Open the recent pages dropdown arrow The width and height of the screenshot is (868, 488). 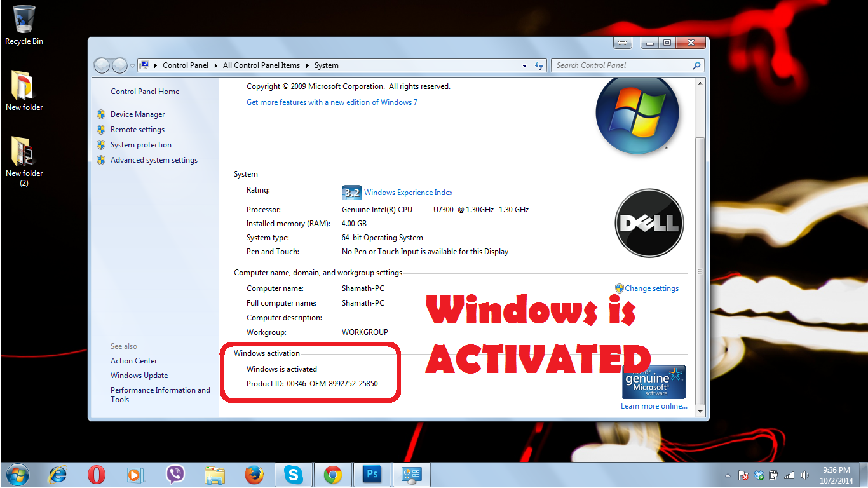tap(132, 65)
